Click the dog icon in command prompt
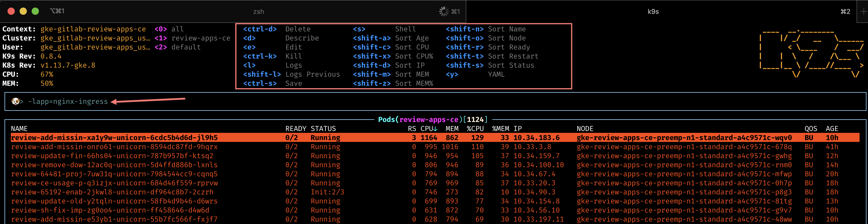Screen dimensions: 868x224 point(15,101)
